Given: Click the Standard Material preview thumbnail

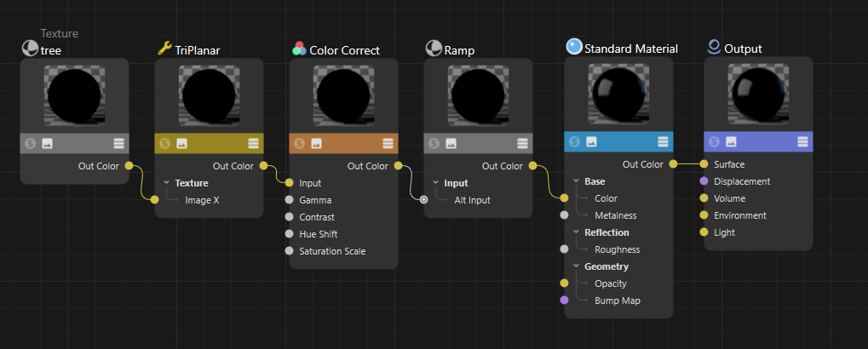Looking at the screenshot, I should pyautogui.click(x=618, y=94).
